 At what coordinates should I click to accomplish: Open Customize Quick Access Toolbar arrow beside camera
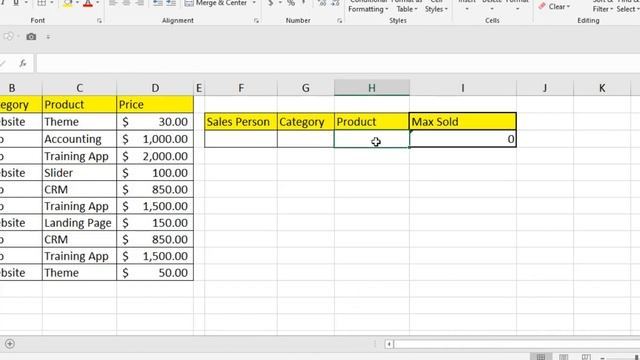[x=48, y=37]
